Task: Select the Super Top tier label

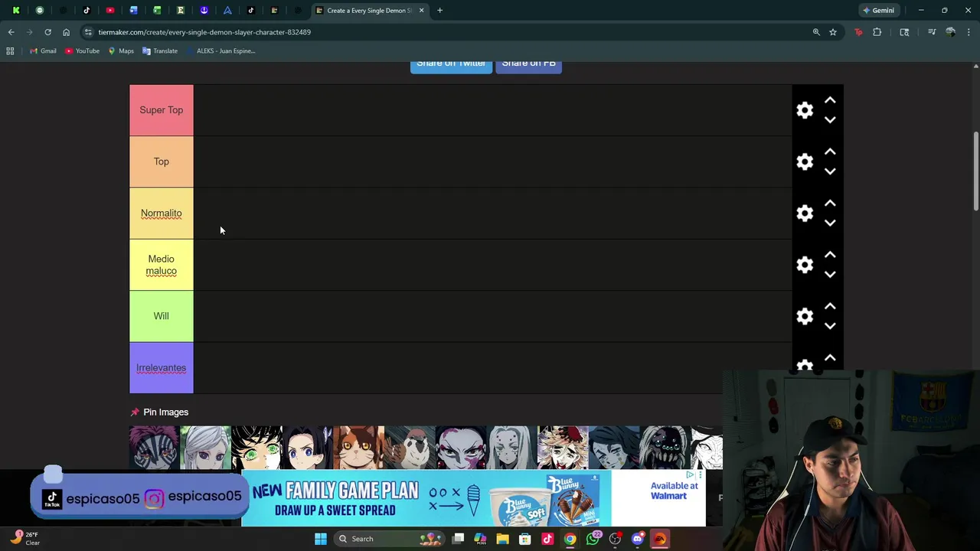Action: [x=162, y=110]
